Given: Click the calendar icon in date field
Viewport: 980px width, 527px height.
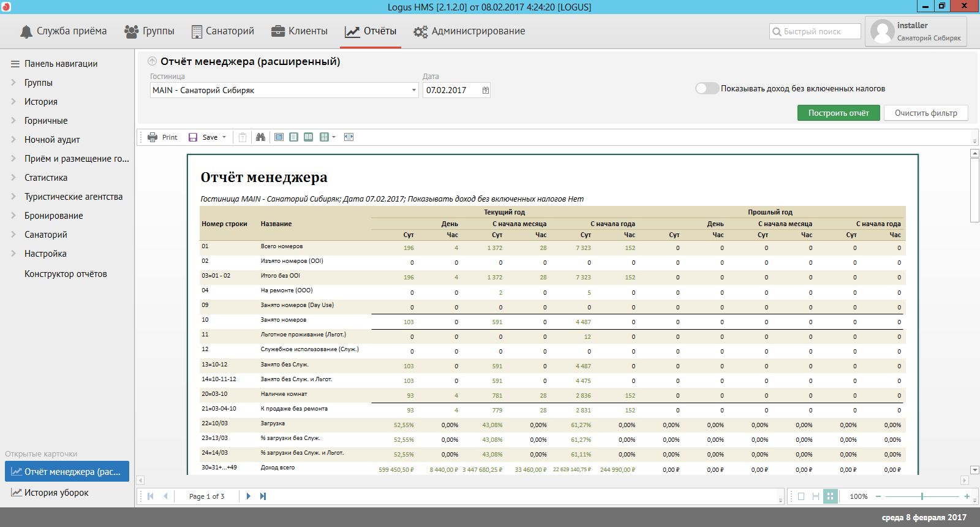Looking at the screenshot, I should (x=485, y=90).
